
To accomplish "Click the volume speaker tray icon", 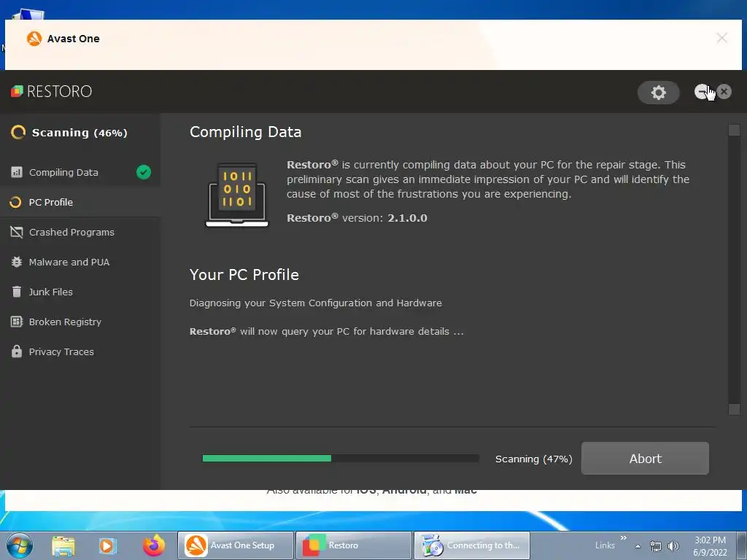I will click(x=673, y=546).
